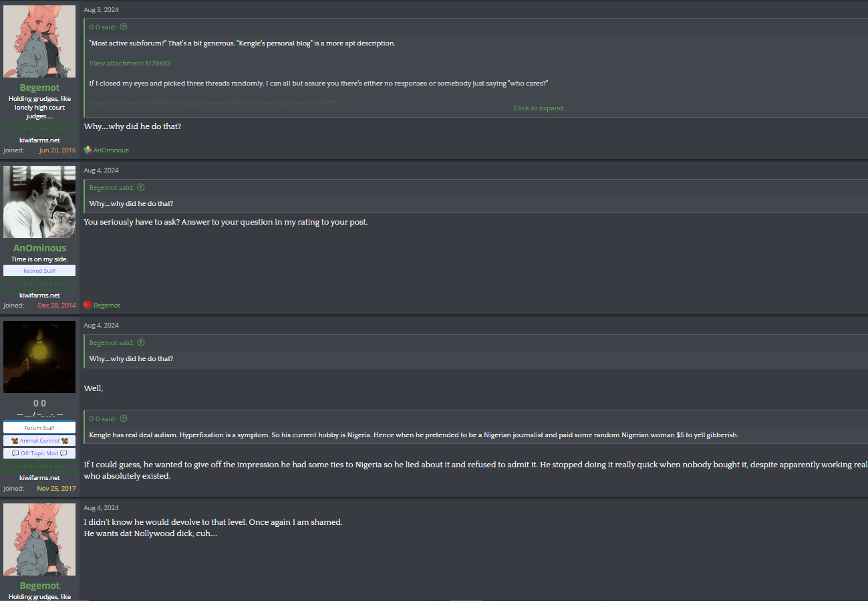Click 'True & Honest Fan' badge under AnOminous
This screenshot has height=601, width=868.
[x=39, y=283]
